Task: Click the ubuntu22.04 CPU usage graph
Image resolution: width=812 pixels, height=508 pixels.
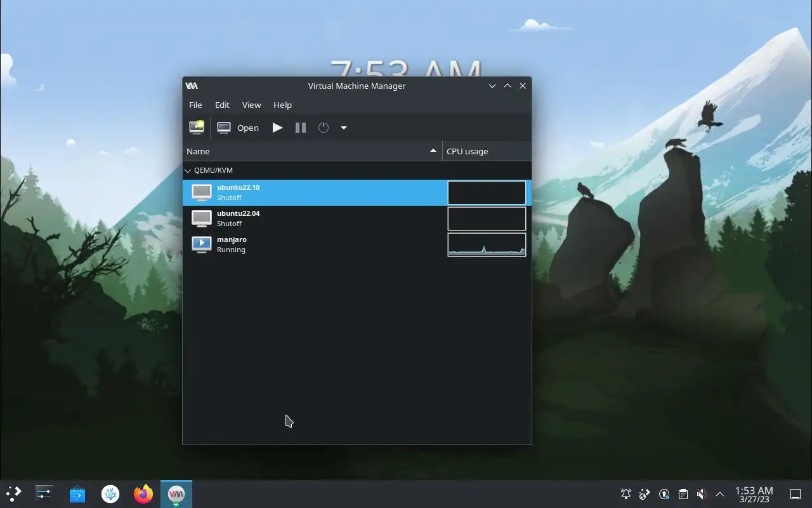Action: 487,218
